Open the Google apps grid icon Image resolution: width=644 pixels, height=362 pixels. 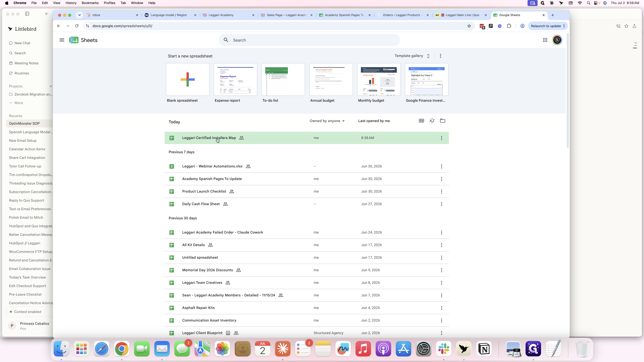[x=545, y=40]
